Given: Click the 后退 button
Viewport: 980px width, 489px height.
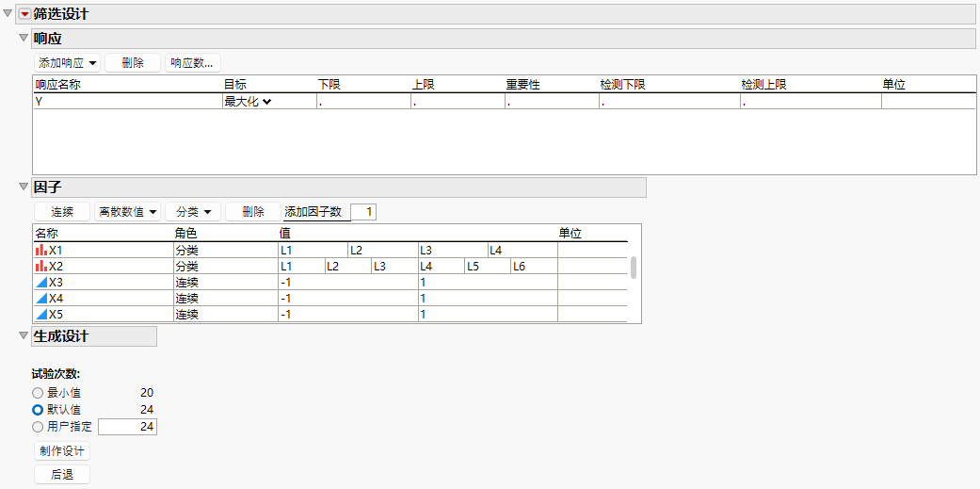Looking at the screenshot, I should pos(62,475).
